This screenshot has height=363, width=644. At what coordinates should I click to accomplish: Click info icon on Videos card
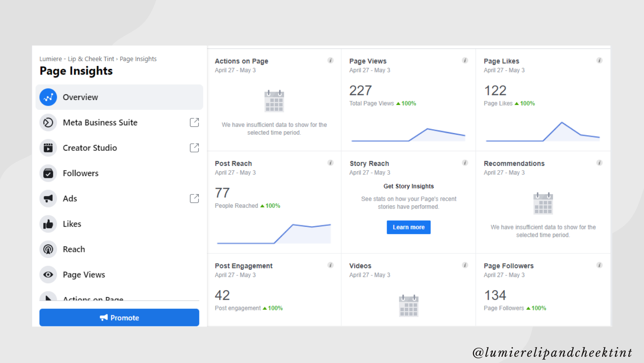[x=465, y=265]
